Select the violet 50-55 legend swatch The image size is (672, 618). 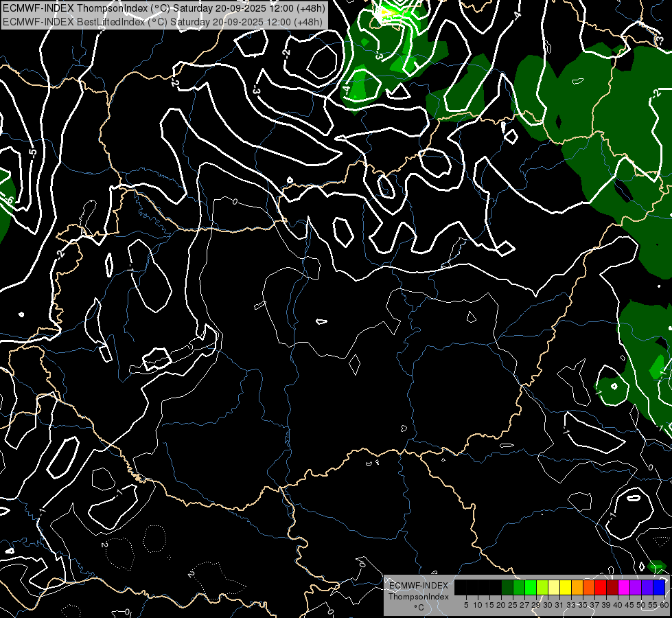click(647, 587)
